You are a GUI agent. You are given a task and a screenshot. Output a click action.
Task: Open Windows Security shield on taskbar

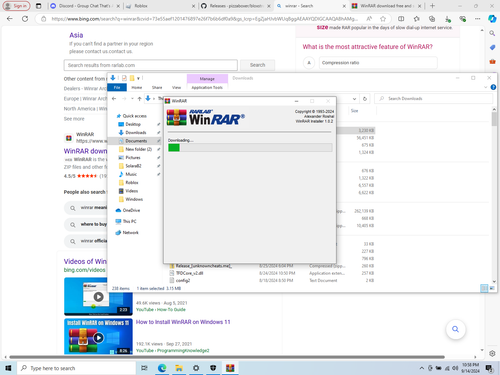pyautogui.click(x=213, y=368)
